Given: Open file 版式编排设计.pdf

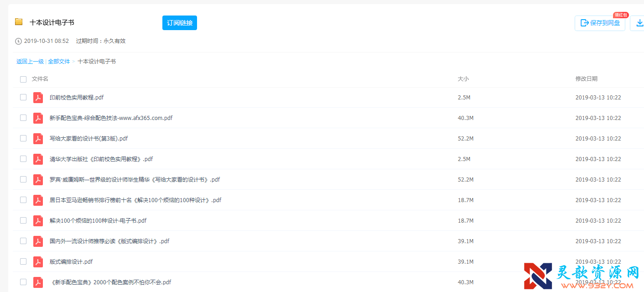Looking at the screenshot, I should pyautogui.click(x=71, y=262).
